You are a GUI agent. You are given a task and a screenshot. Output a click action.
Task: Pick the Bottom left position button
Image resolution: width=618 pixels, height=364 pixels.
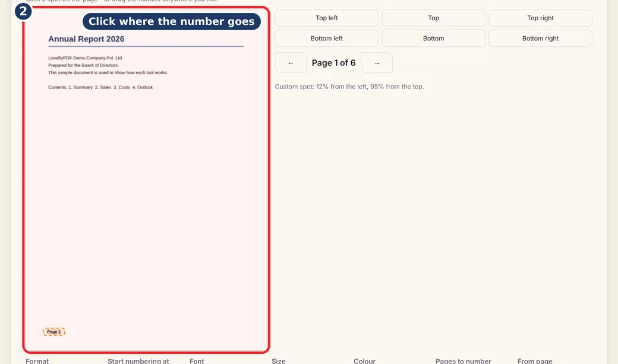326,38
